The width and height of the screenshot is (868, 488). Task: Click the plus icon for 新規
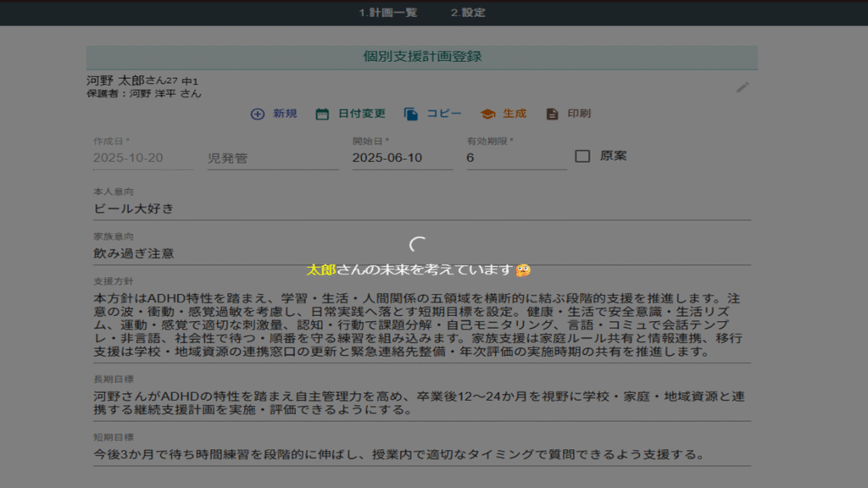258,114
